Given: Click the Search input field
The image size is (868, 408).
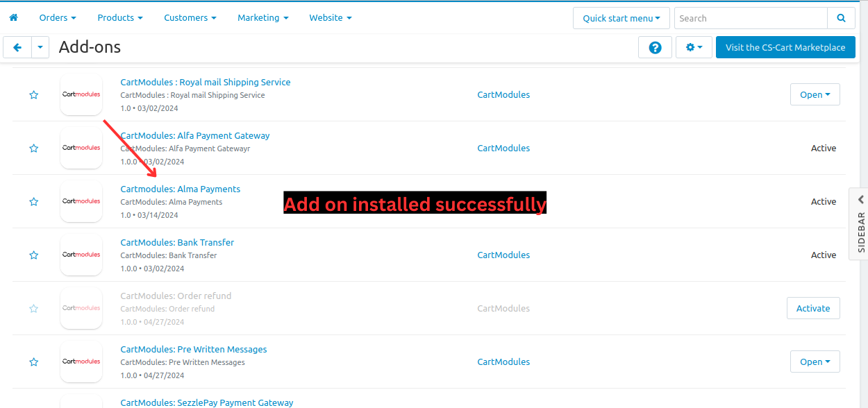Looking at the screenshot, I should tap(751, 18).
